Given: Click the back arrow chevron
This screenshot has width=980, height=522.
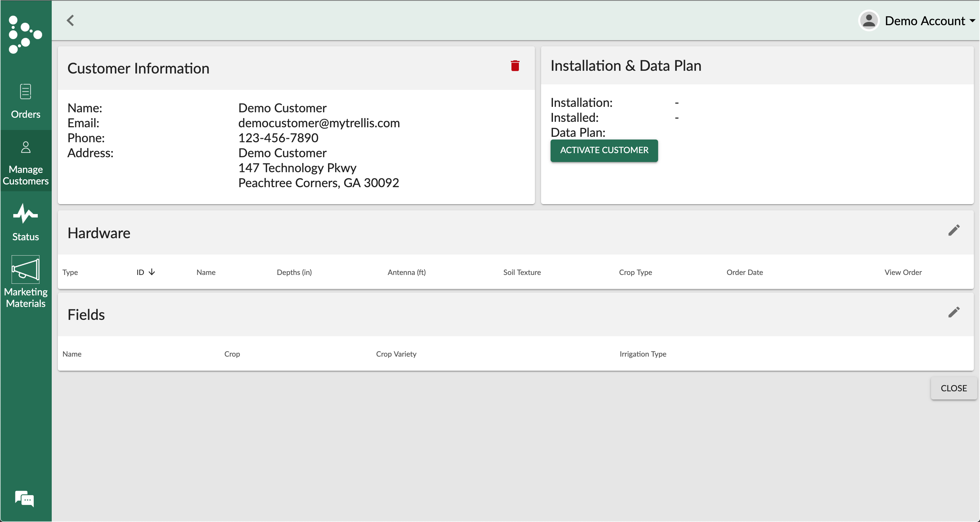Looking at the screenshot, I should tap(70, 20).
